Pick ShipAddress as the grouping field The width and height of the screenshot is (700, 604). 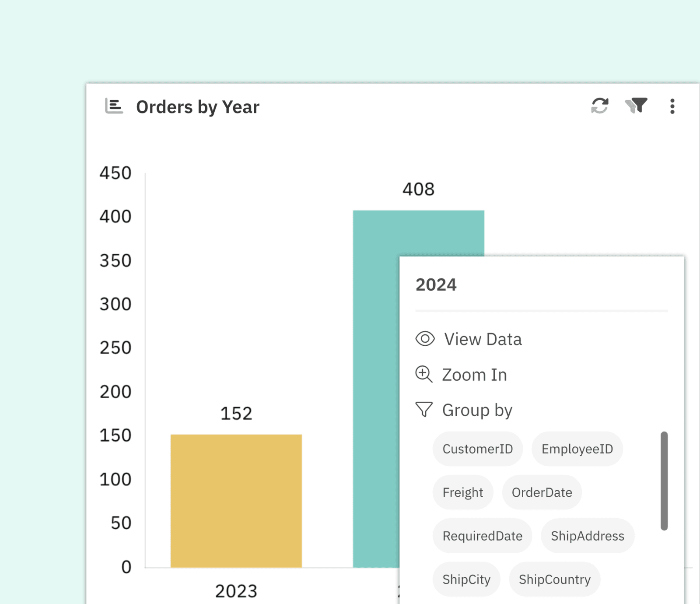(587, 535)
